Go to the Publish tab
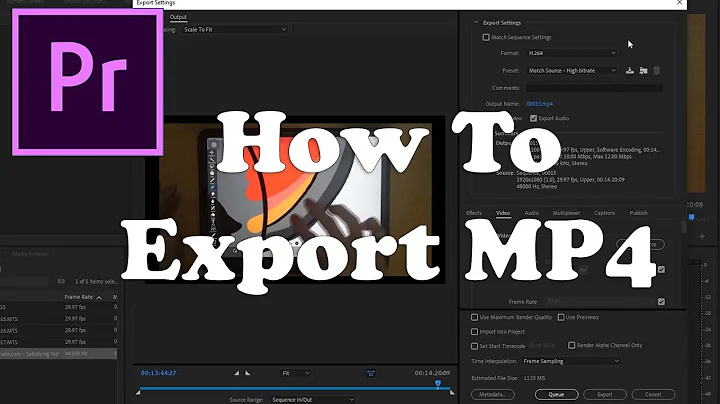720x404 pixels. 638,213
